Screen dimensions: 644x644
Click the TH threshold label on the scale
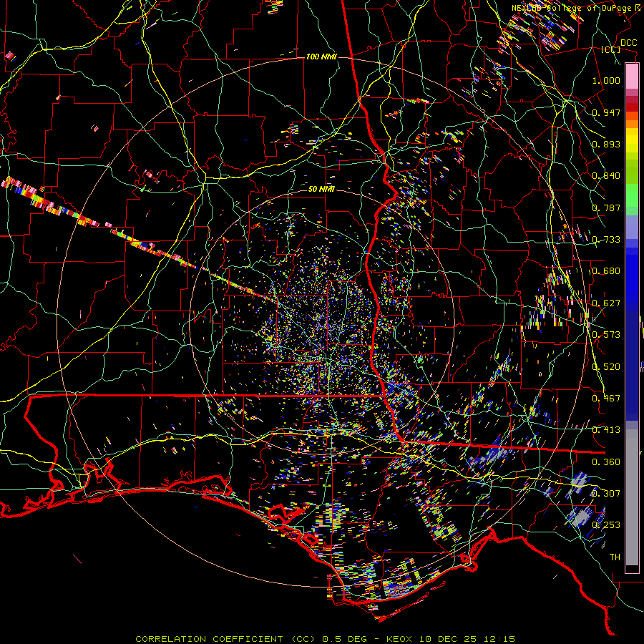[x=615, y=557]
